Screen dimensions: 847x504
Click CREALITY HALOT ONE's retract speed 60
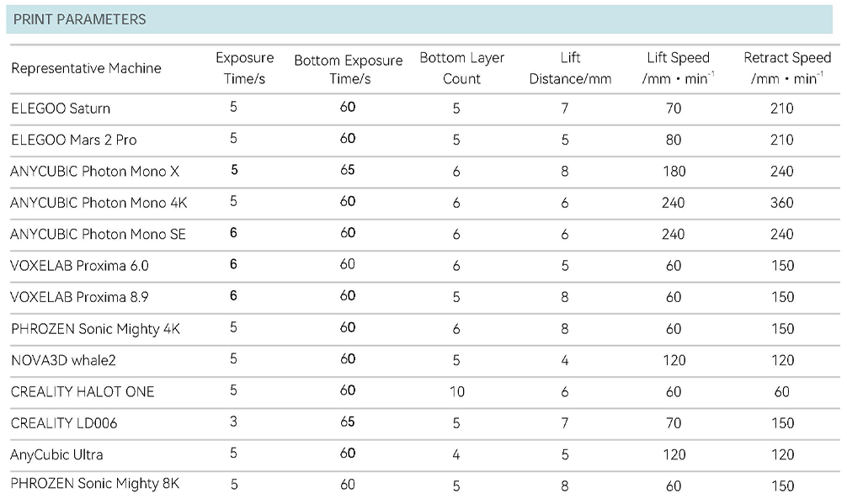pyautogui.click(x=782, y=391)
